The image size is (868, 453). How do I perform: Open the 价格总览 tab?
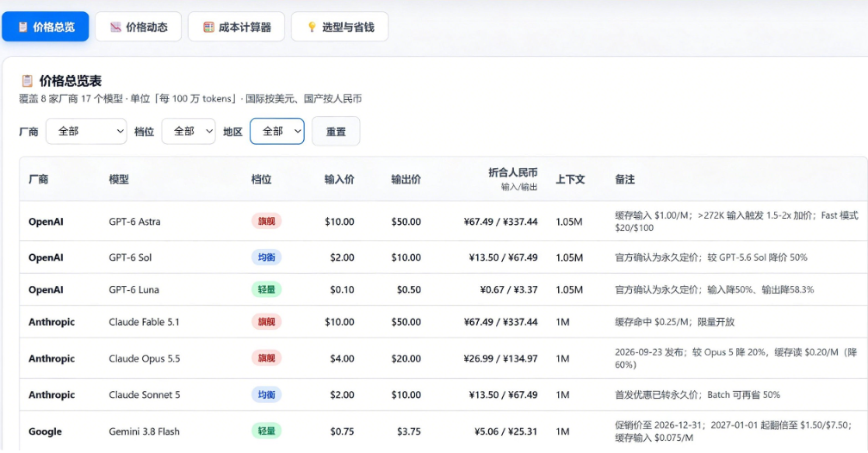[46, 27]
